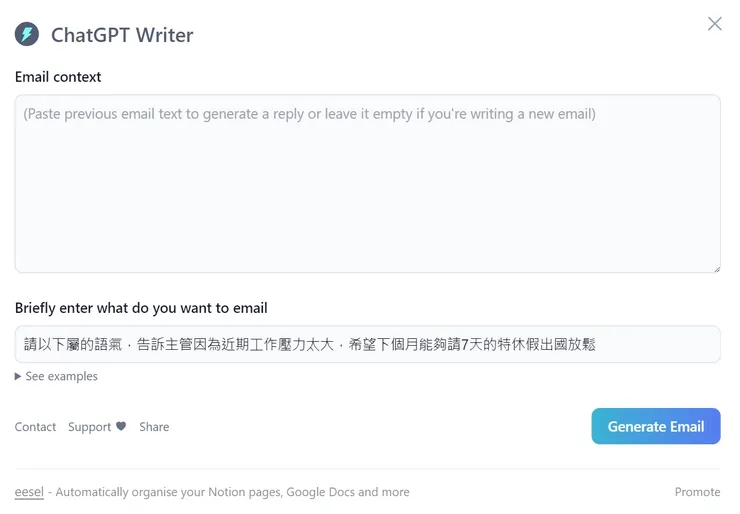Image resolution: width=740 pixels, height=514 pixels.
Task: Close the ChatGPT Writer dialog
Action: [714, 24]
